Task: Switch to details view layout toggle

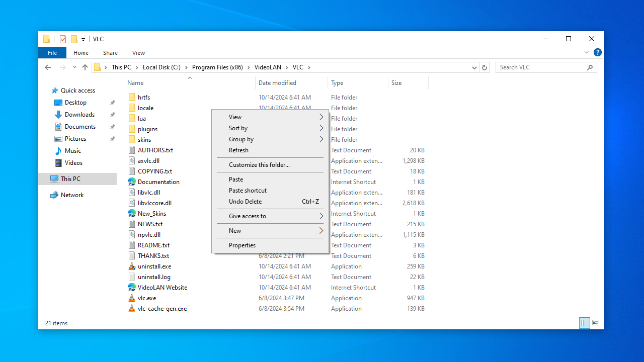Action: 585,323
